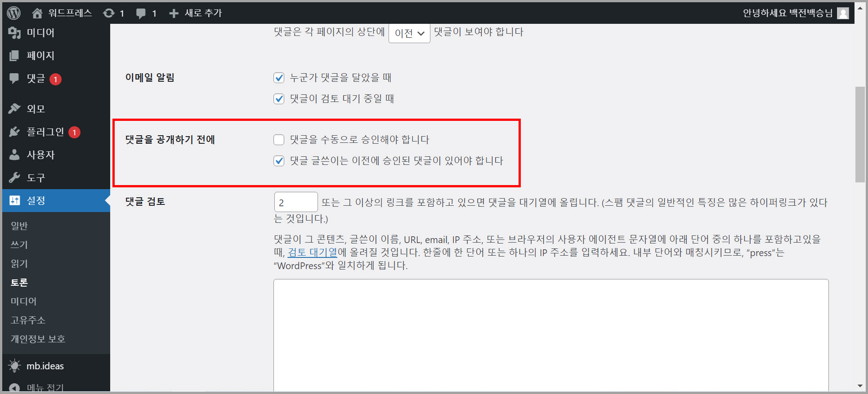Click the large moderation words text area

coord(551,335)
